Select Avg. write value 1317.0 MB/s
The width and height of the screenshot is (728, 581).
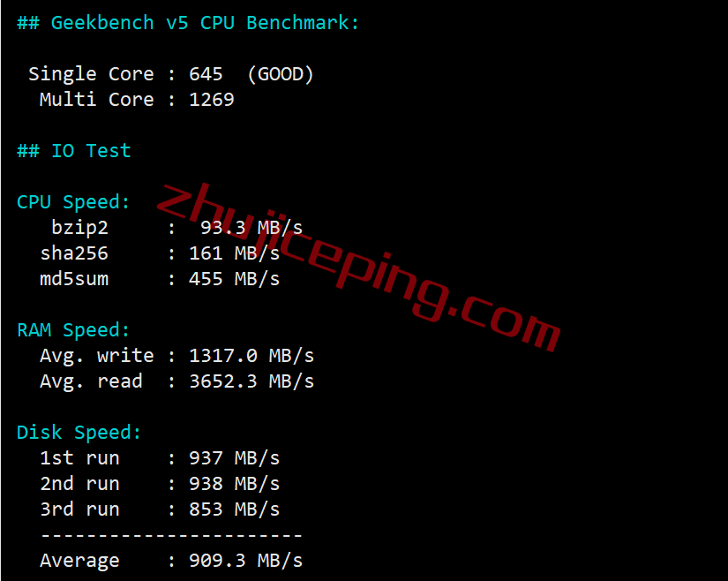click(251, 356)
